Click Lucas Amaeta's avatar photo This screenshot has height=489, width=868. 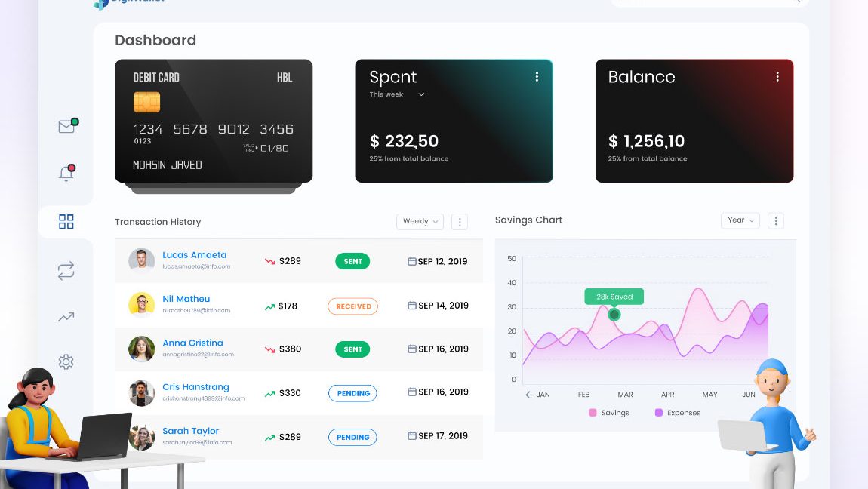[x=142, y=260]
